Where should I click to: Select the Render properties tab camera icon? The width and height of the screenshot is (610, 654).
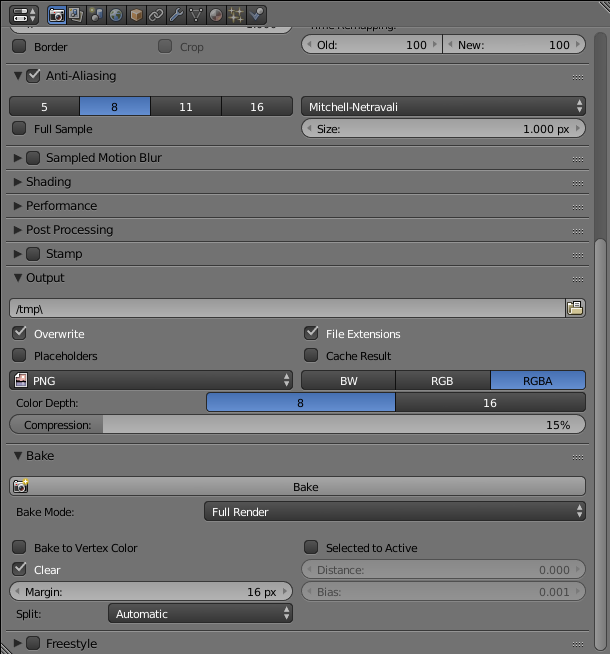click(57, 15)
